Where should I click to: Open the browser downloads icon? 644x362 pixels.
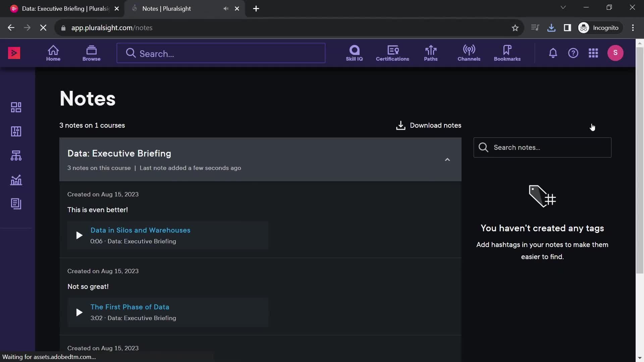tap(551, 28)
